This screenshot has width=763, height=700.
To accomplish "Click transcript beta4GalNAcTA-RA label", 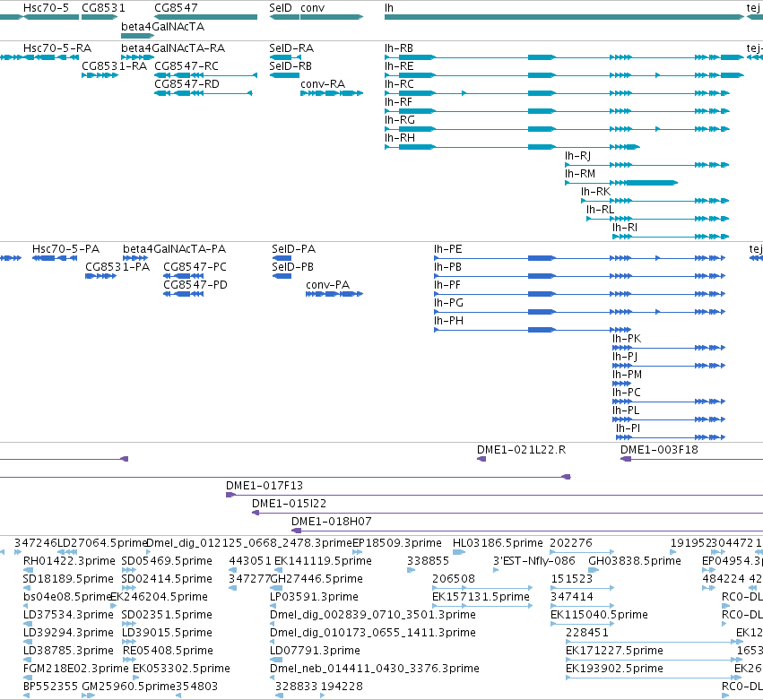I will tap(173, 48).
